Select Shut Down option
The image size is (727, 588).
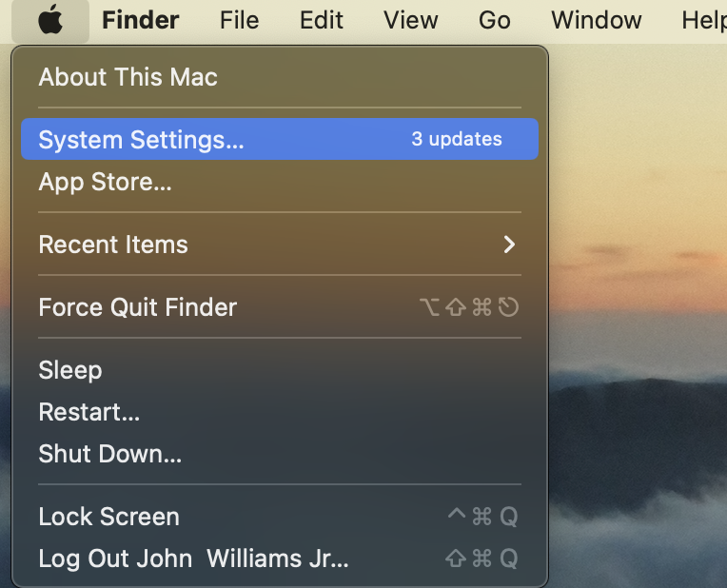[x=280, y=454]
